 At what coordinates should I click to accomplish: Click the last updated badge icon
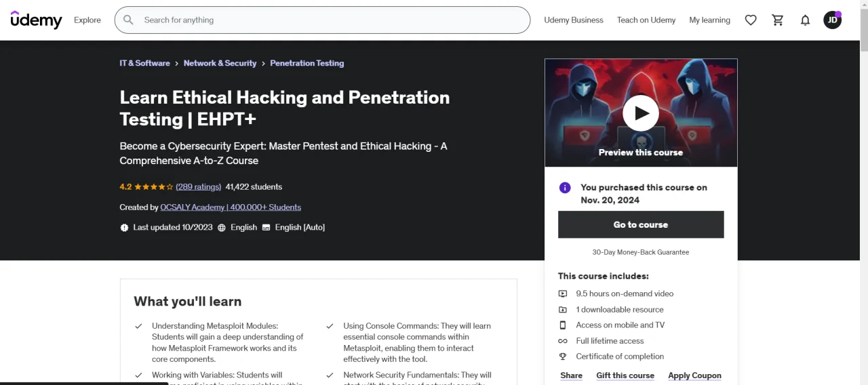124,228
